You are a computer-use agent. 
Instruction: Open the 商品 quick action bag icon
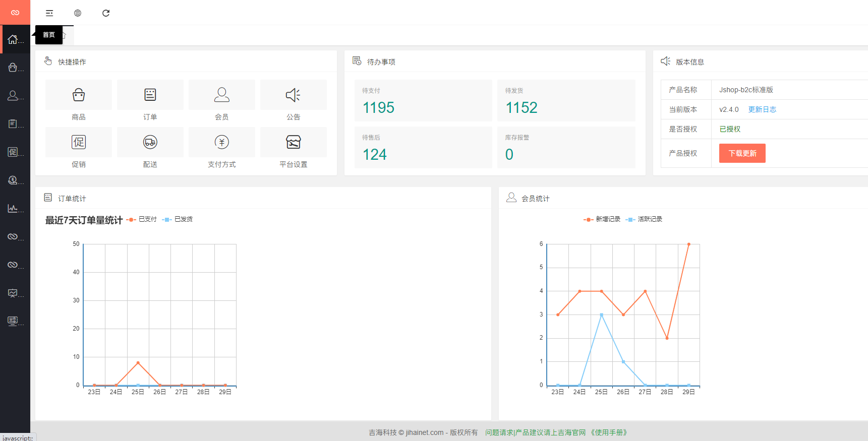[79, 95]
